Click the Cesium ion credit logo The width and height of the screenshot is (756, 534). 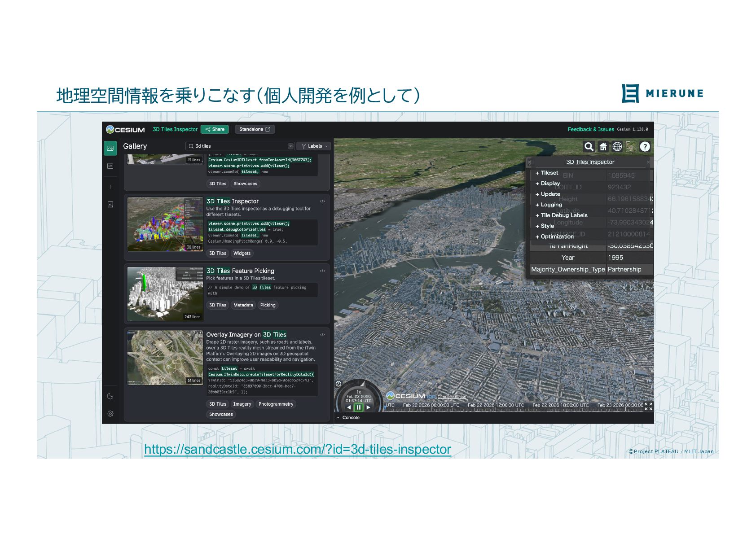click(x=411, y=396)
